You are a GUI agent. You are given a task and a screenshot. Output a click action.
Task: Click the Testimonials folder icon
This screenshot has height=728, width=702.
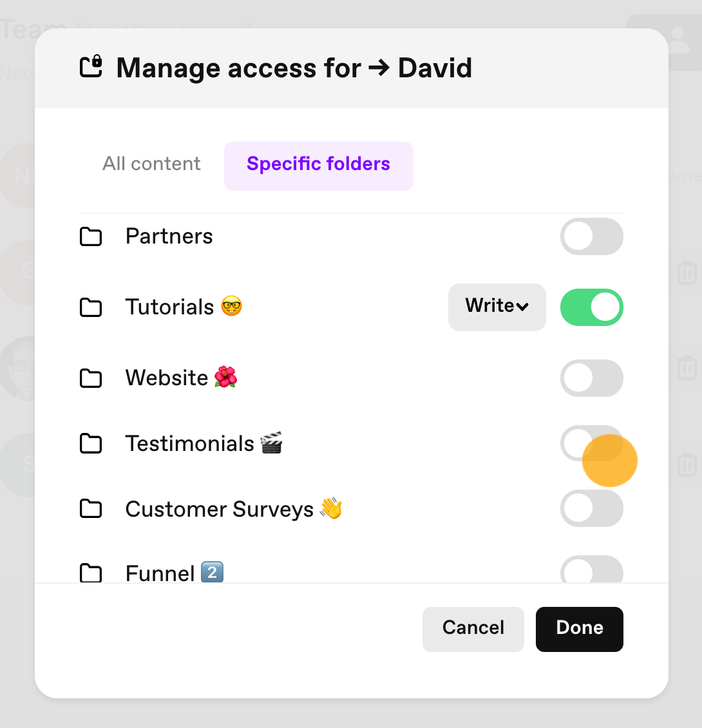[x=91, y=443]
